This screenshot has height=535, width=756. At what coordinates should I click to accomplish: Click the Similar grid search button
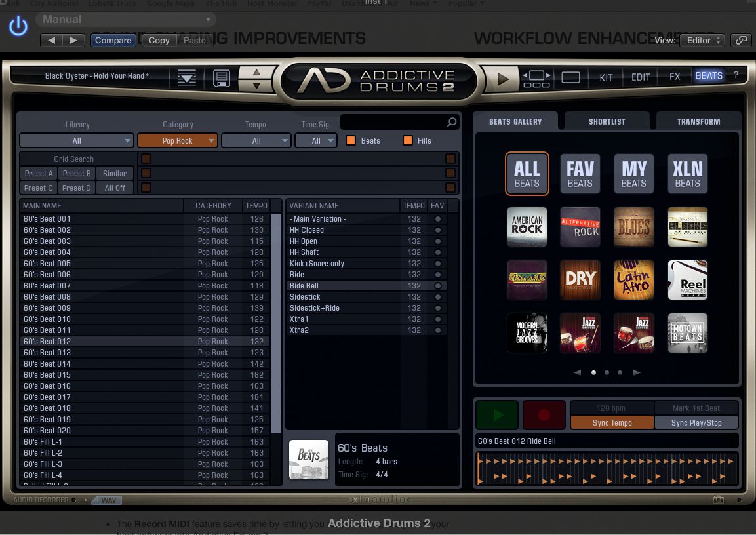pos(115,174)
